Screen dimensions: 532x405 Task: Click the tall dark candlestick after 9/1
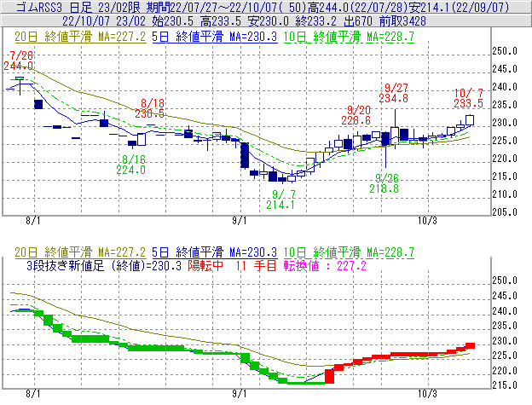click(x=245, y=155)
